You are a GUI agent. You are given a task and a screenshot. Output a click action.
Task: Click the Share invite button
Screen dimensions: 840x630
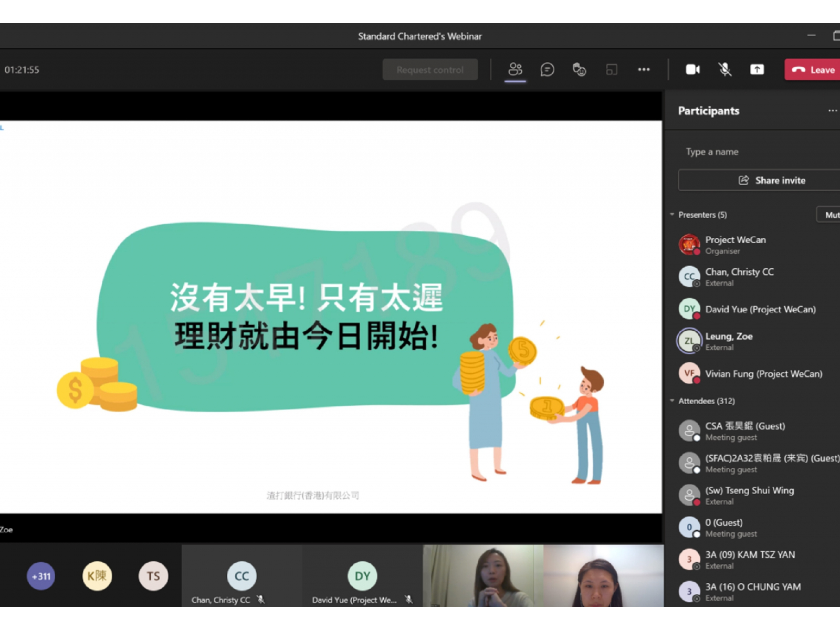click(771, 180)
